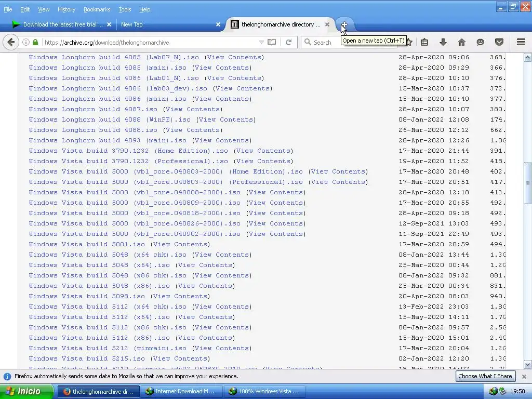Toggle Reader View icon in address bar

click(272, 43)
